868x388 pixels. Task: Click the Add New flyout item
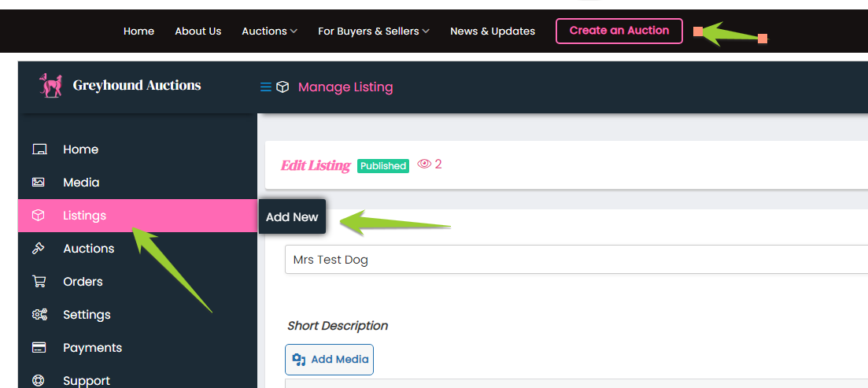(292, 216)
